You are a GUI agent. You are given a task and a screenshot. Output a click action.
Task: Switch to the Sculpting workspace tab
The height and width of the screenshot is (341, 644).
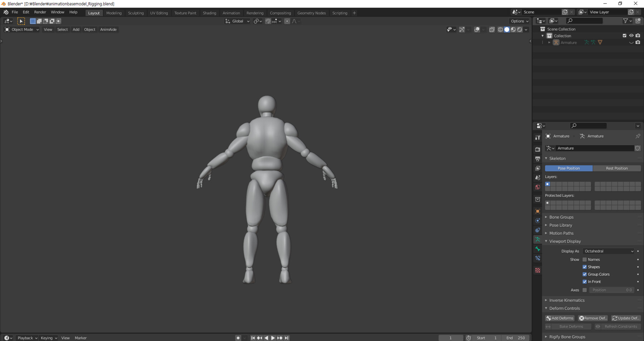pos(136,13)
